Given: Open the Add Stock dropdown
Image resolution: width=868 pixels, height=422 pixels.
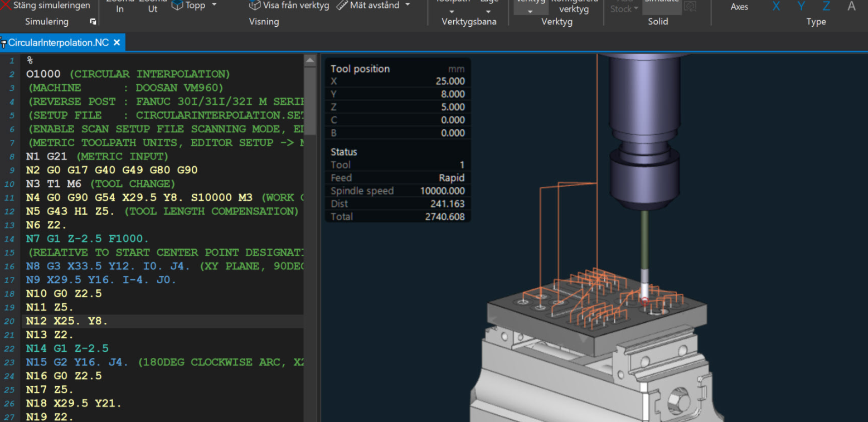Looking at the screenshot, I should (624, 7).
